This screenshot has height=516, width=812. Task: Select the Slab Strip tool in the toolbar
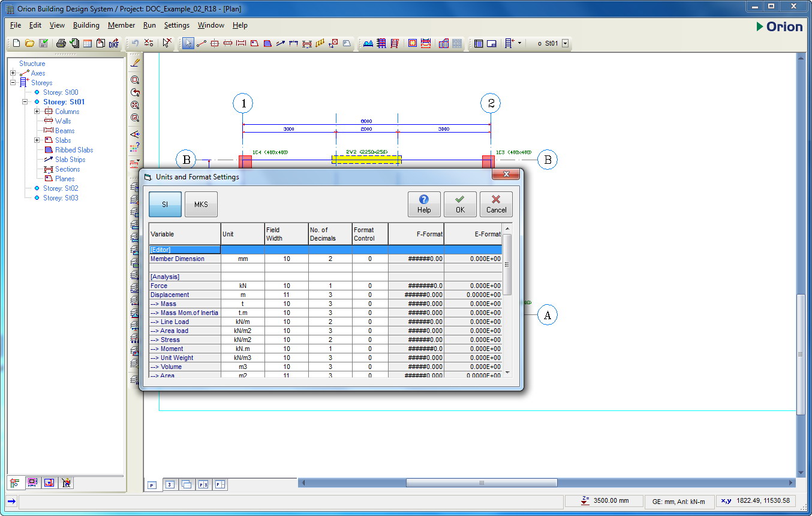click(x=280, y=43)
